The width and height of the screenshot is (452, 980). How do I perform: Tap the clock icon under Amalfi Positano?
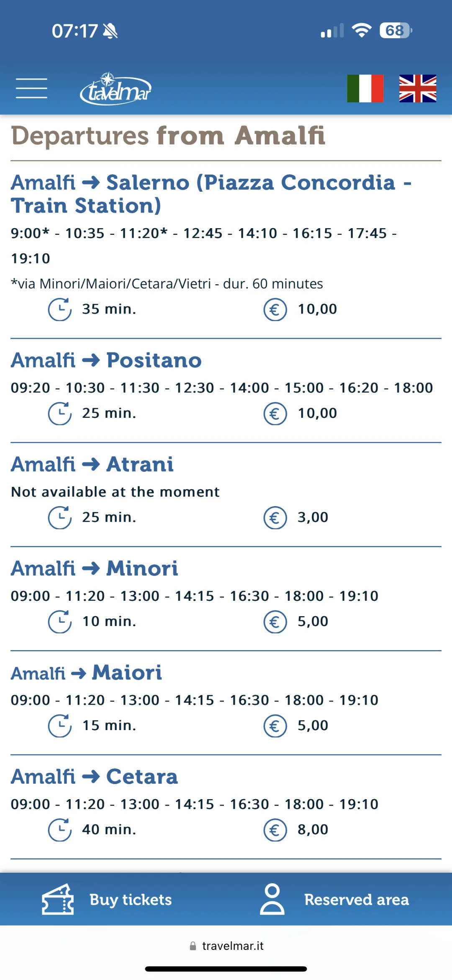[60, 414]
